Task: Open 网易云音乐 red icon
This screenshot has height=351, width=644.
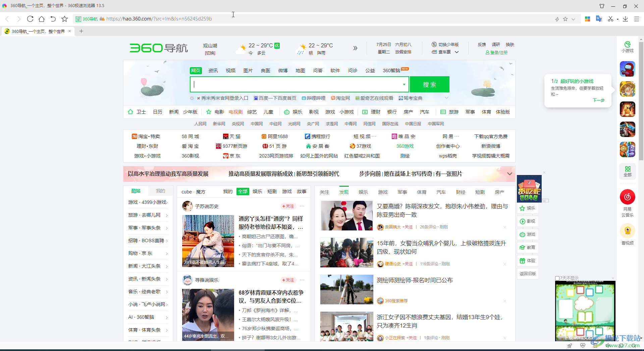Action: [x=628, y=197]
